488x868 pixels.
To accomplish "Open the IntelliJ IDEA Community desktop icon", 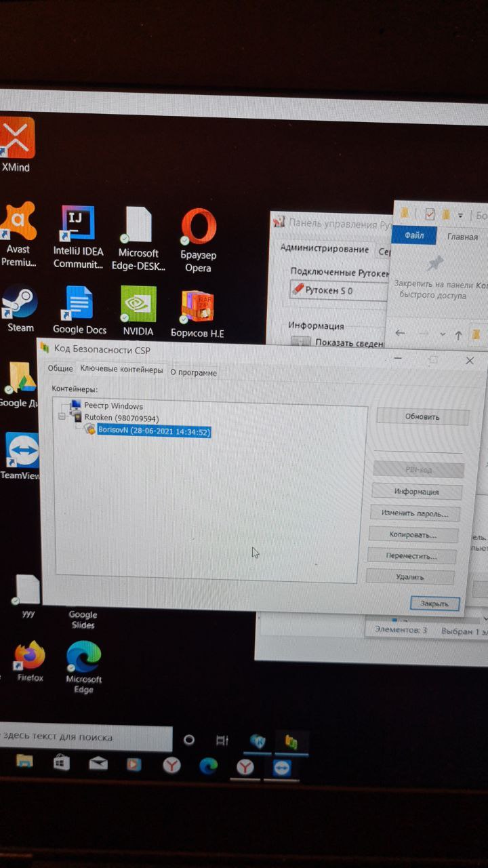I will click(78, 237).
